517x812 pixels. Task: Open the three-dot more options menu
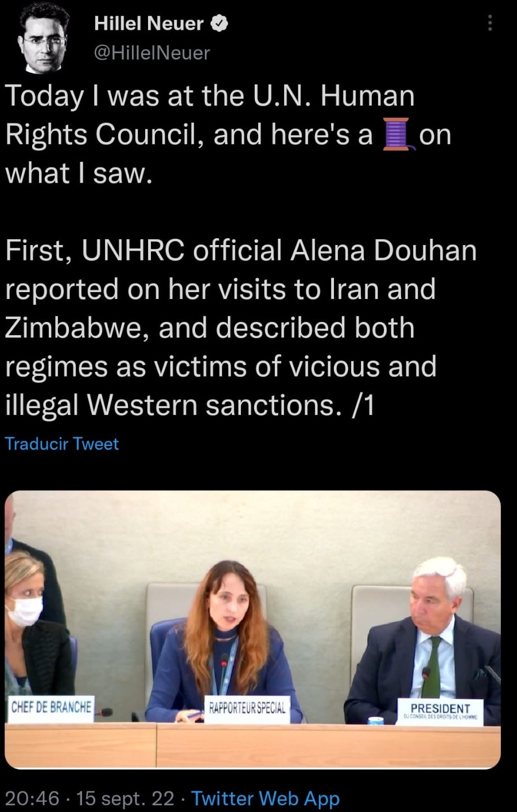click(x=489, y=23)
